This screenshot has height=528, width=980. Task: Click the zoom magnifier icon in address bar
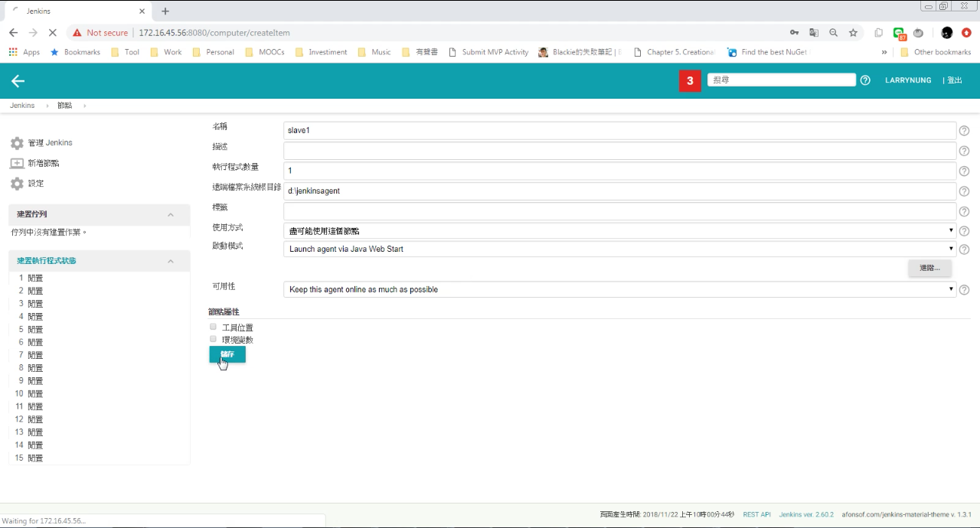[x=834, y=33]
